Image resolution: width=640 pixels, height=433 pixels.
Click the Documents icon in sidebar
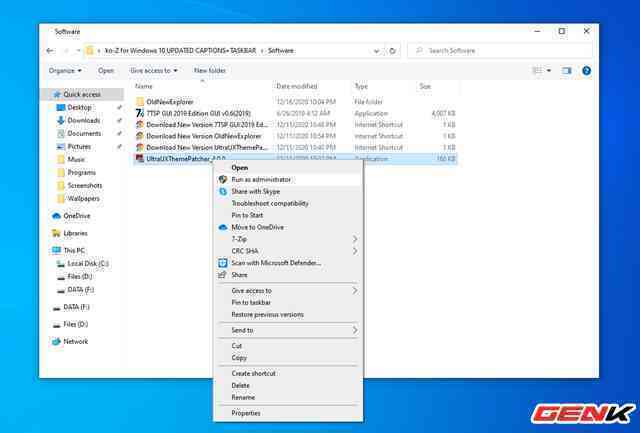[61, 133]
